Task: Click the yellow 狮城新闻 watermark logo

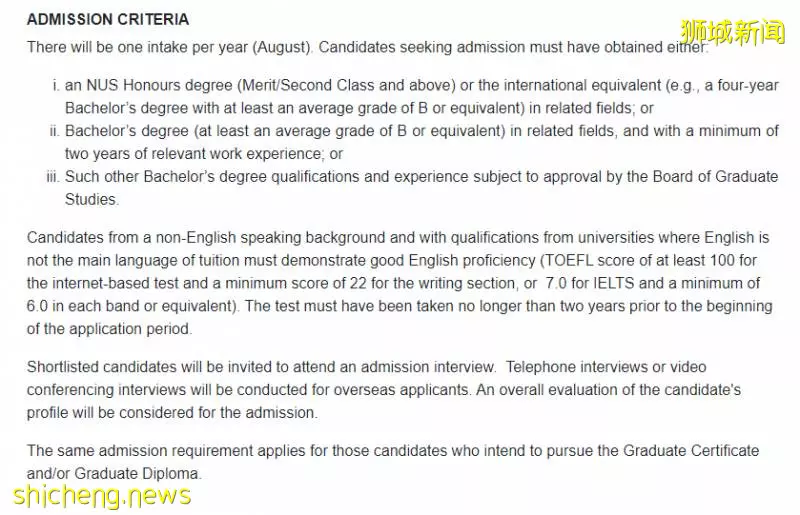Action: click(x=733, y=32)
